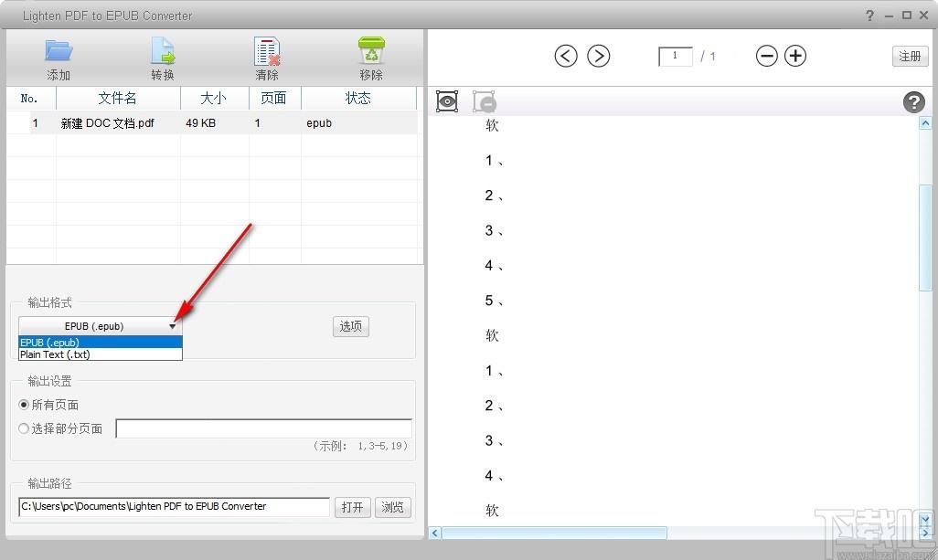Choose Plain Text (.txt) from the list
This screenshot has width=938, height=560.
coord(101,354)
